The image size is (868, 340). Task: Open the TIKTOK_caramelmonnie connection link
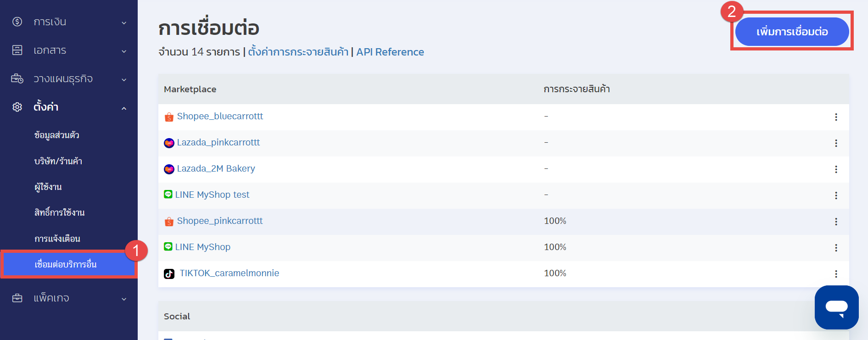click(x=230, y=273)
